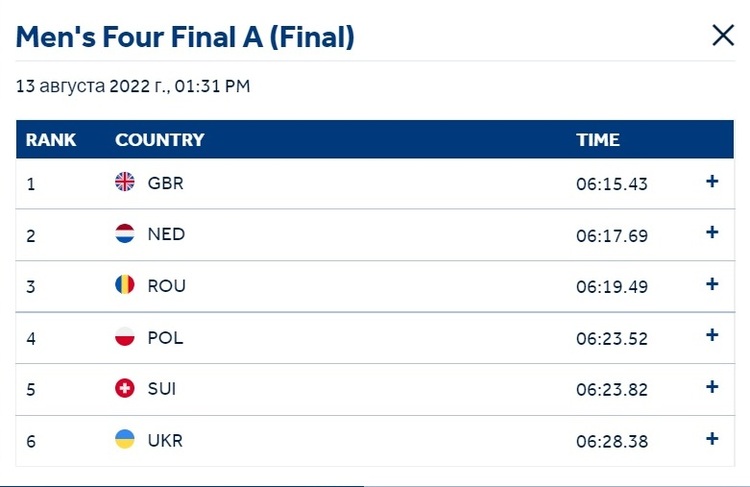Select the Switzerland flag icon
The height and width of the screenshot is (487, 750).
click(125, 388)
